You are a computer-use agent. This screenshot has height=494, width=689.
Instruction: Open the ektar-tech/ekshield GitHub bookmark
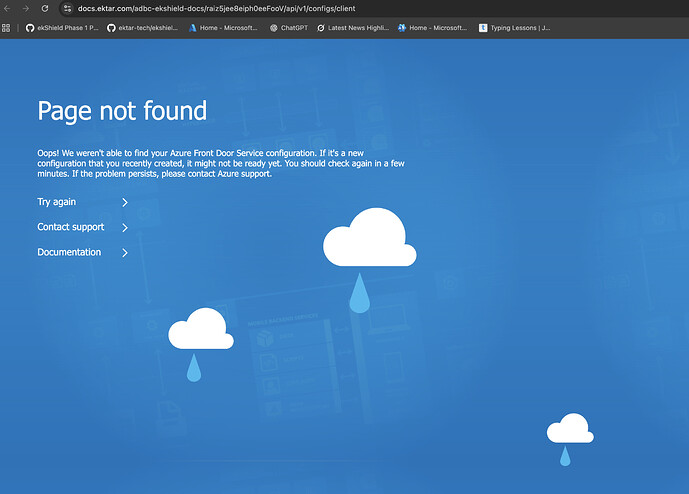(x=143, y=28)
